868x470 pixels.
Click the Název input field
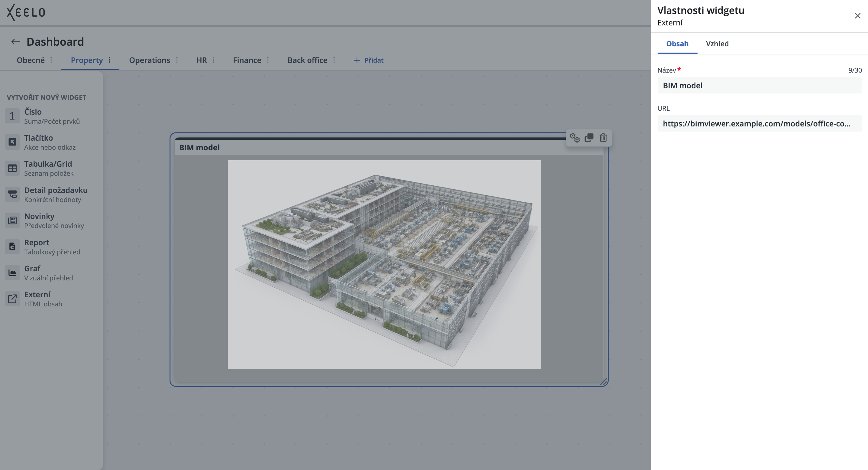click(x=759, y=85)
